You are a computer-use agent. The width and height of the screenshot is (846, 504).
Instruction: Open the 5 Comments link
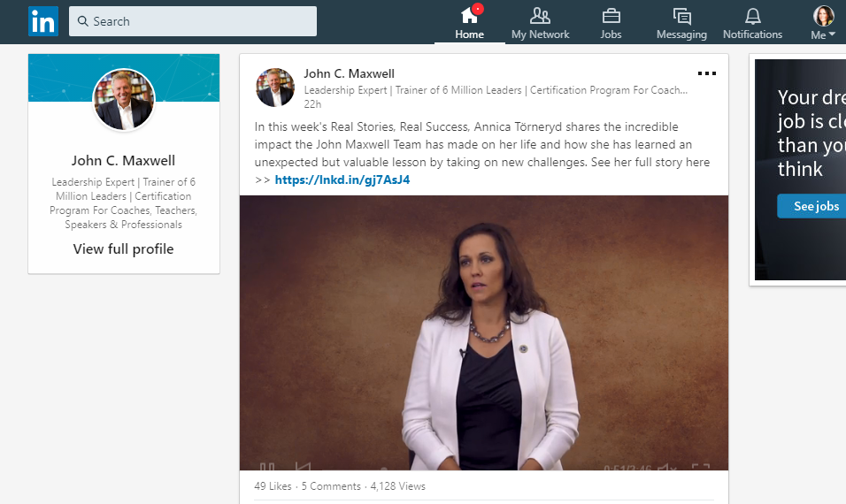331,486
